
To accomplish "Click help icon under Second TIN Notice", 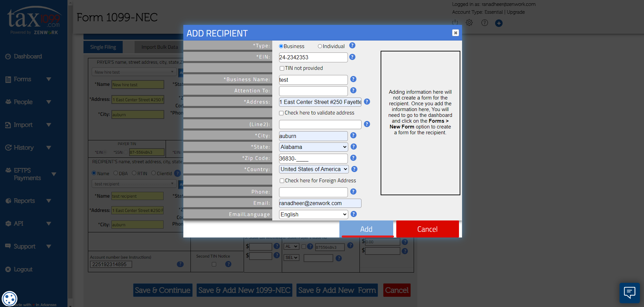I will tap(228, 264).
